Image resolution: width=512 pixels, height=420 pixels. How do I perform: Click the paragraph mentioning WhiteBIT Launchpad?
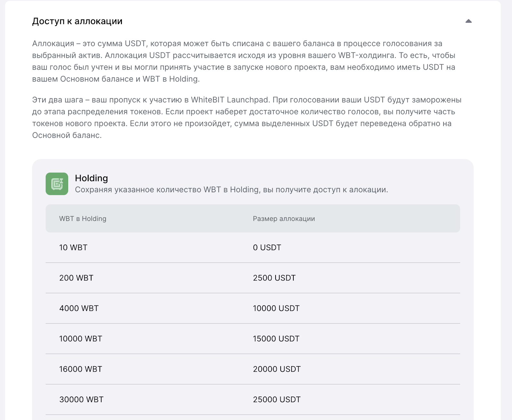(247, 117)
